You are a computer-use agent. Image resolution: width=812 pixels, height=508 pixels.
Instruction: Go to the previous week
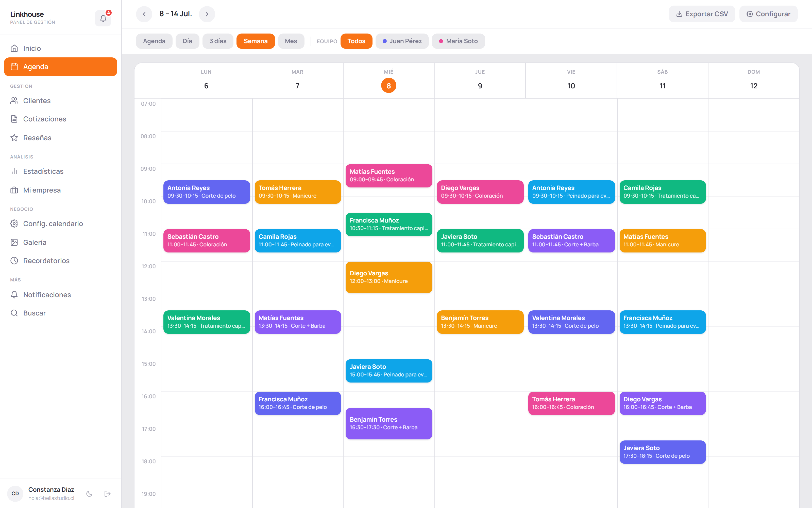click(144, 14)
